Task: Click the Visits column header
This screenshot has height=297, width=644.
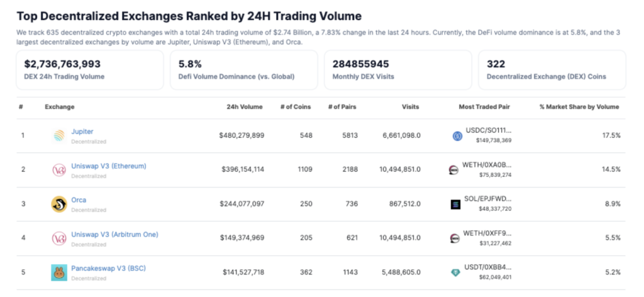Action: click(410, 107)
